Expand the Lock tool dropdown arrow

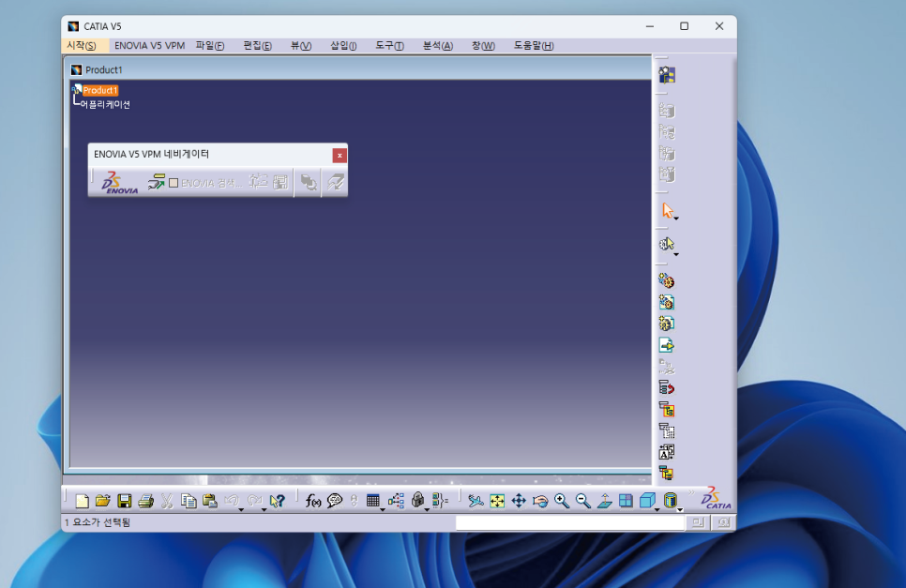coord(427,509)
